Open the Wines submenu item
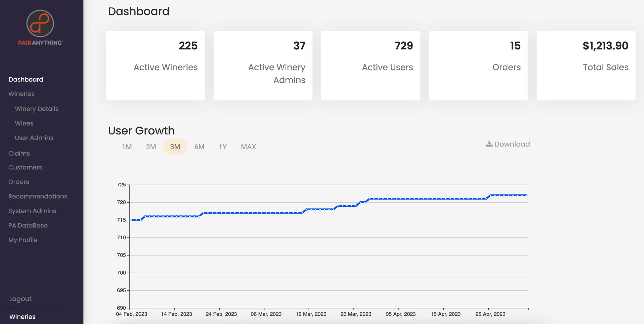The width and height of the screenshot is (644, 324). (24, 123)
